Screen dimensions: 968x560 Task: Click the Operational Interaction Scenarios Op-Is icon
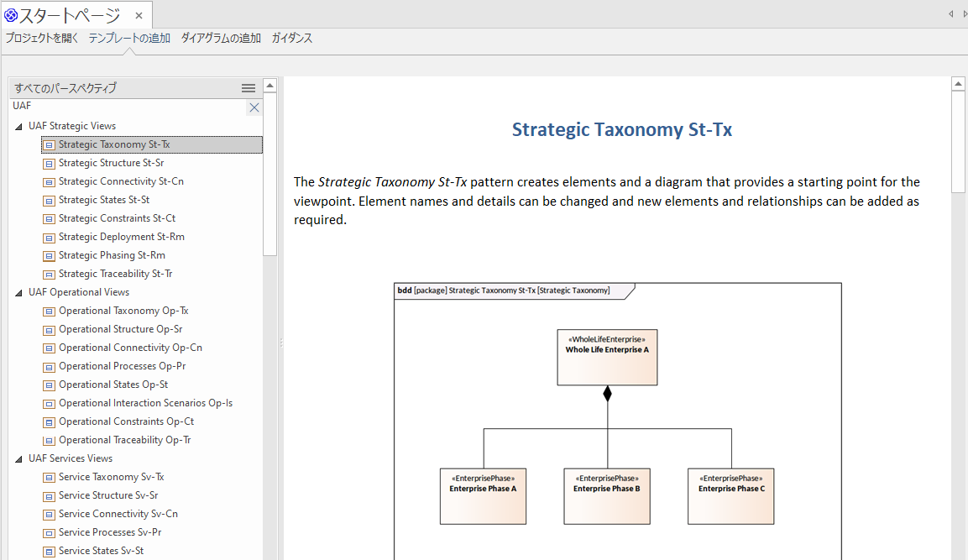49,405
